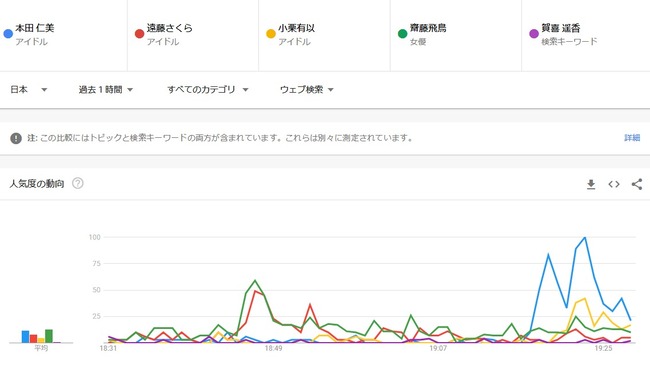Viewport: 650px width, 389px height.
Task: Click the 女優 subtitle under 齋藤飛鳥
Action: [418, 41]
